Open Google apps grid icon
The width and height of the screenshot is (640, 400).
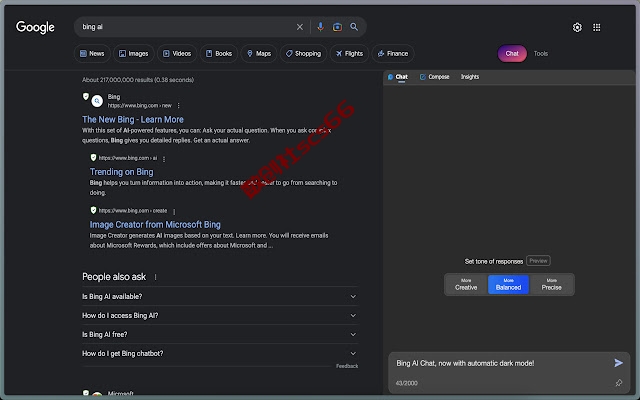click(x=597, y=27)
